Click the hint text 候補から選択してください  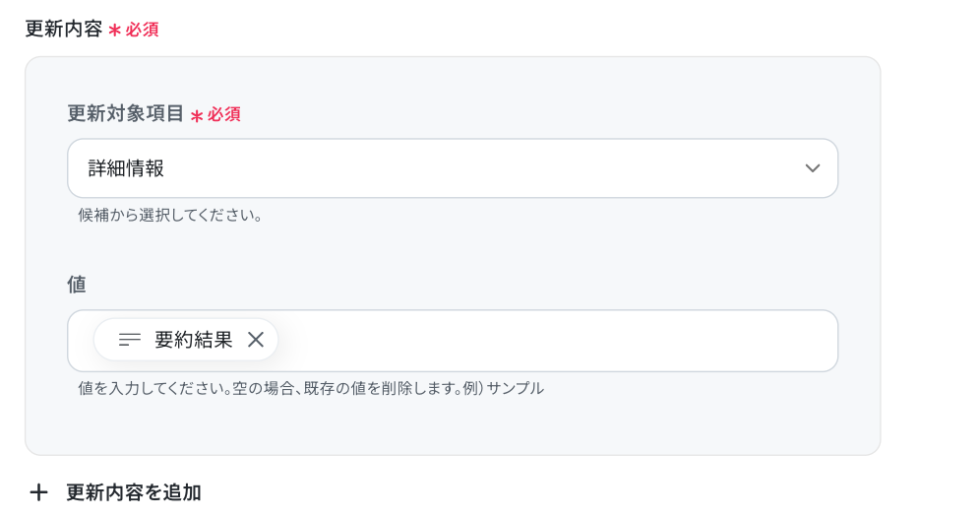click(x=170, y=216)
